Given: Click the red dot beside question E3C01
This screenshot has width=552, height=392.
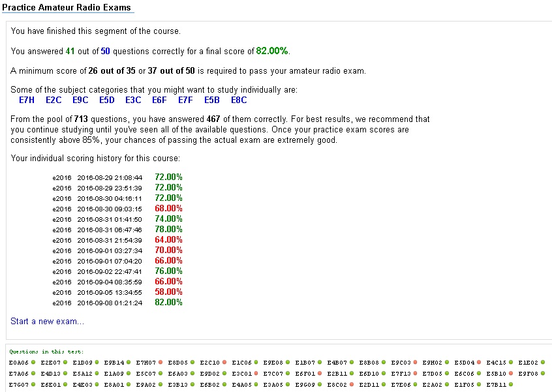Looking at the screenshot, I should pos(254,374).
